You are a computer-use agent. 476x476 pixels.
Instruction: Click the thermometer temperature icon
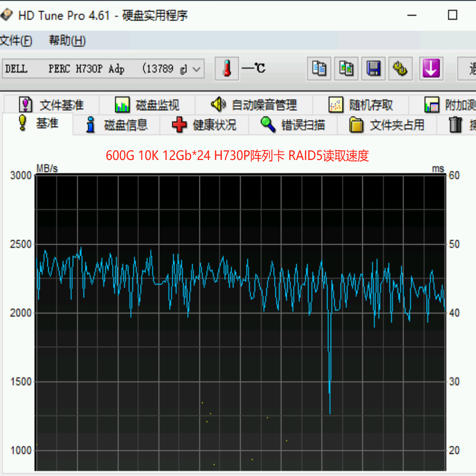point(227,69)
